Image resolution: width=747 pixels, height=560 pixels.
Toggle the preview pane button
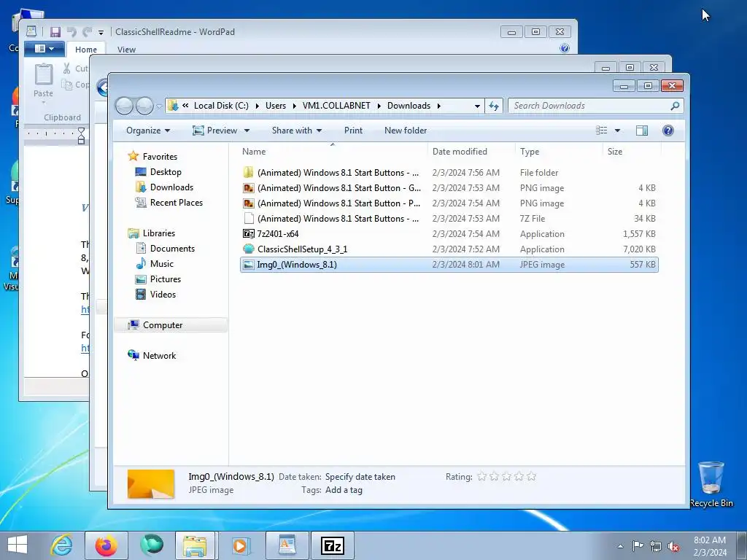(642, 131)
